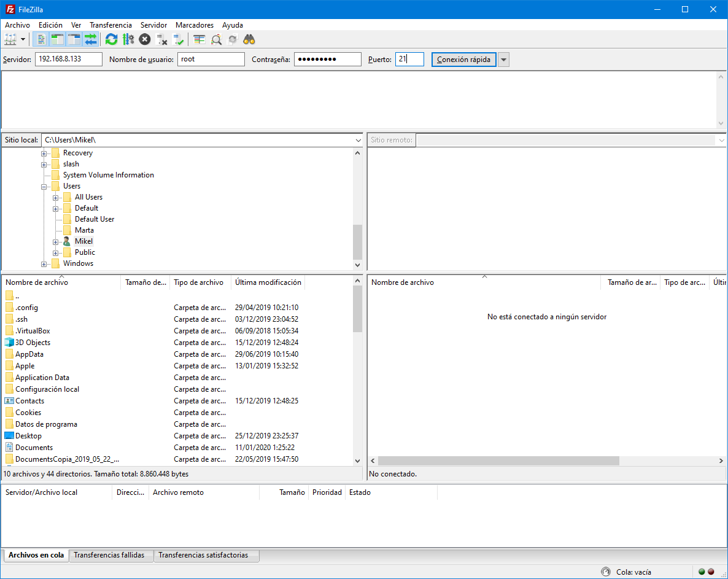Click the refresh file list icon
Viewport: 728px width, 579px height.
click(111, 39)
